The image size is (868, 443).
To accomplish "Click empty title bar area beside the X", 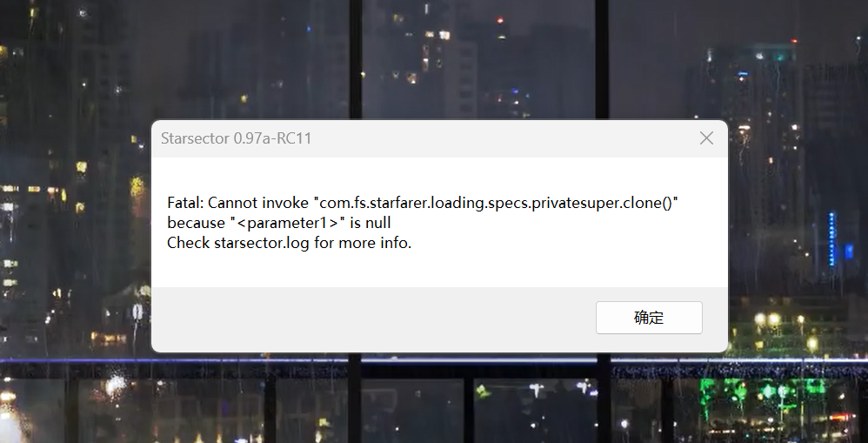I will click(498, 138).
